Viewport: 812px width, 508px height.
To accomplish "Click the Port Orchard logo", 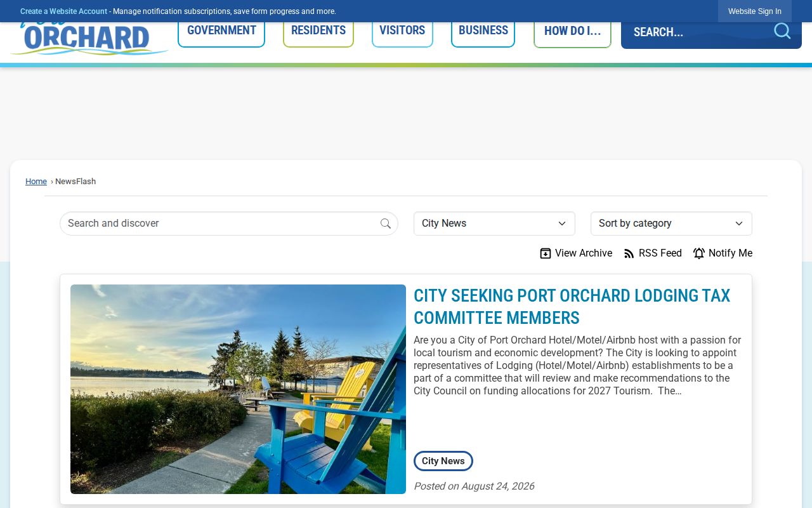I will (x=89, y=39).
